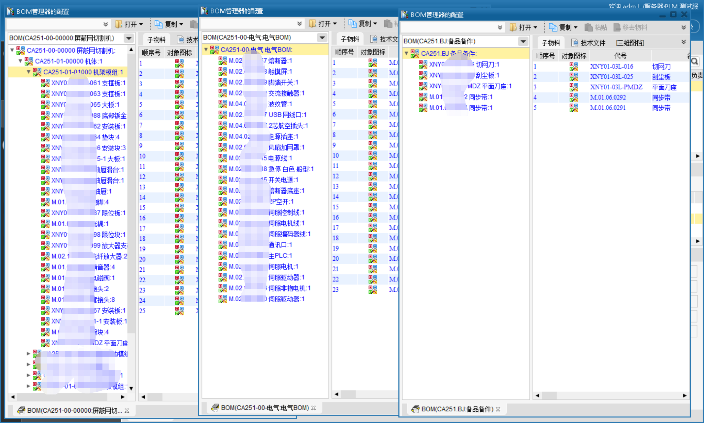Click object icon for M.01.06.0292 row
This screenshot has height=423, width=704.
(574, 96)
